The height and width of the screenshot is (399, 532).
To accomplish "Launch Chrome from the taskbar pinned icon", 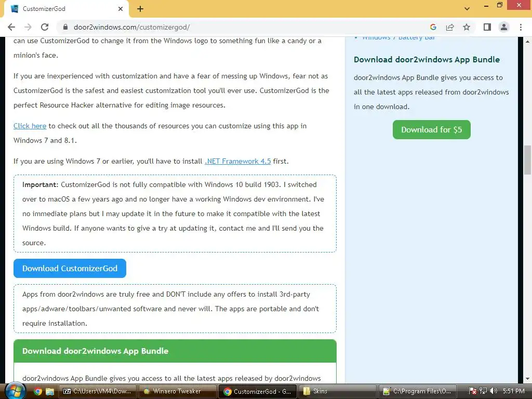I will 37,392.
